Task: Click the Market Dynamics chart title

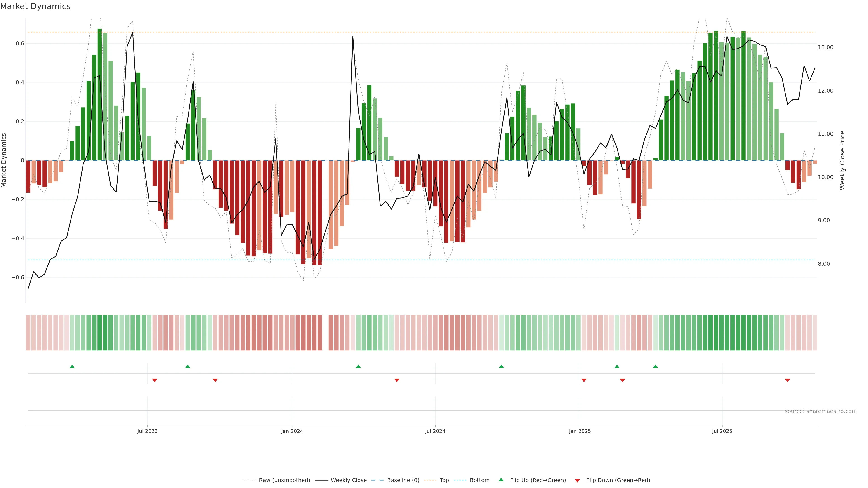Action: coord(35,6)
